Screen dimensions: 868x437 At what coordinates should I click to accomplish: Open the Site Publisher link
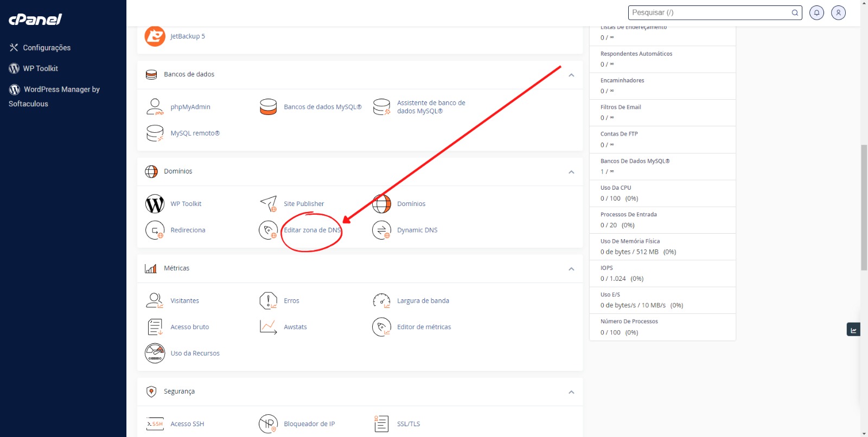coord(304,204)
